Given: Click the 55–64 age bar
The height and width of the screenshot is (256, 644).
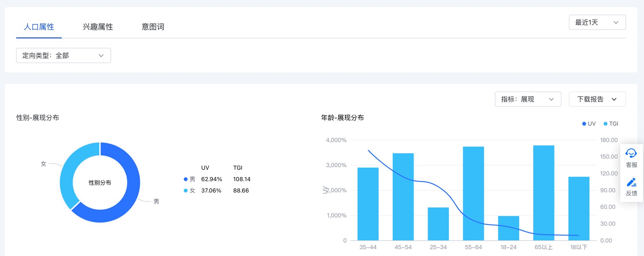Looking at the screenshot, I should [473, 193].
